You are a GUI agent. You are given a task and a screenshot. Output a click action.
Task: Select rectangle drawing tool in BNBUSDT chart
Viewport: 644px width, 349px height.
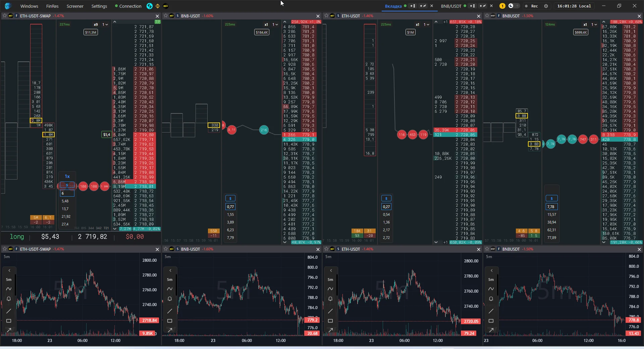click(x=491, y=321)
